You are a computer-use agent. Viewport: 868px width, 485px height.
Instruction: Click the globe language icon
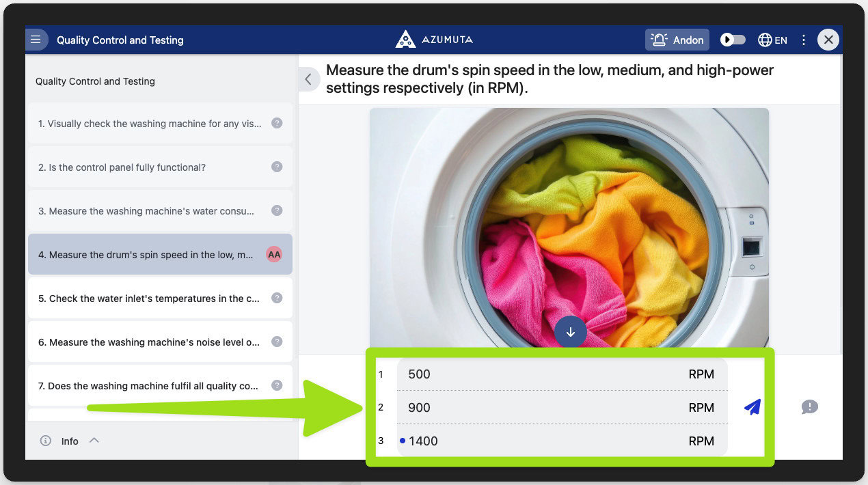(764, 40)
